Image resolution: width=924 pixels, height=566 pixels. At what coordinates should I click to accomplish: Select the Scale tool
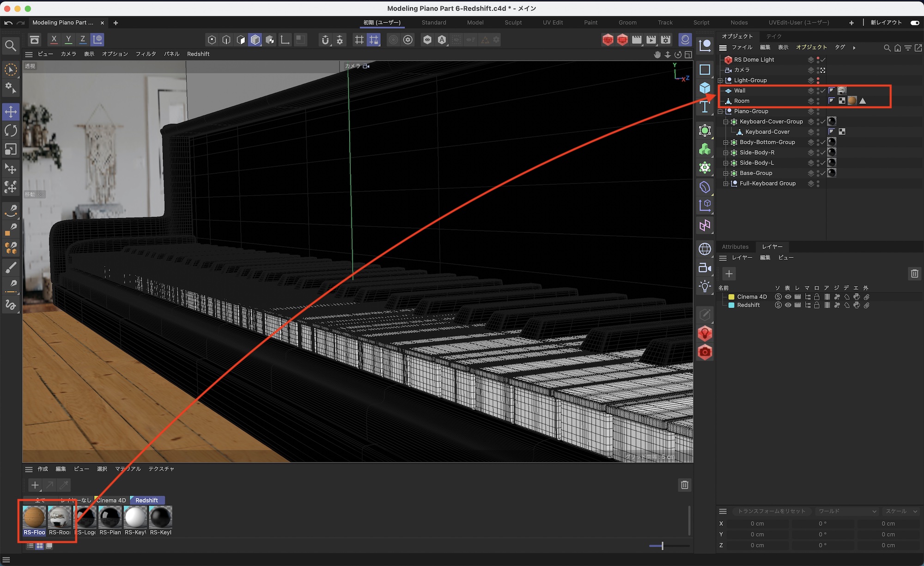(11, 149)
